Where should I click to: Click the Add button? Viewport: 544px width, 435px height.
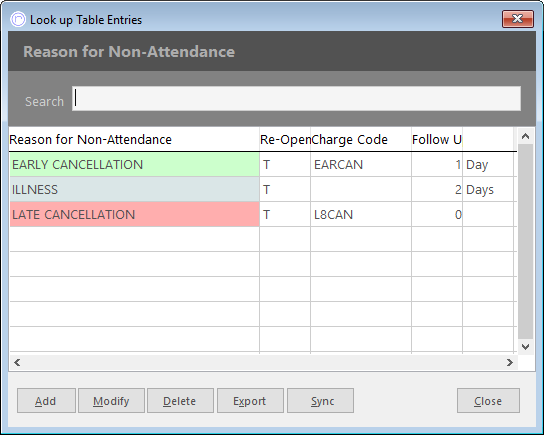pos(46,401)
